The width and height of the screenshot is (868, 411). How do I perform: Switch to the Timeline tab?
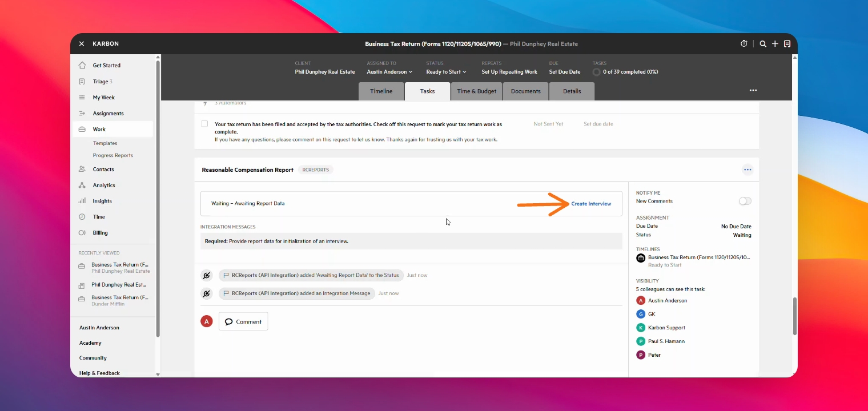pyautogui.click(x=381, y=91)
